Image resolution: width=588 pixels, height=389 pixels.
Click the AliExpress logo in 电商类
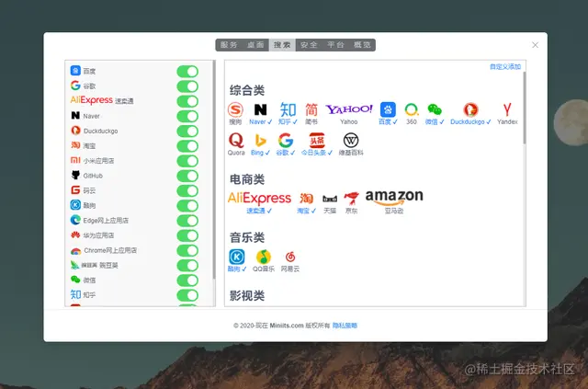(259, 198)
